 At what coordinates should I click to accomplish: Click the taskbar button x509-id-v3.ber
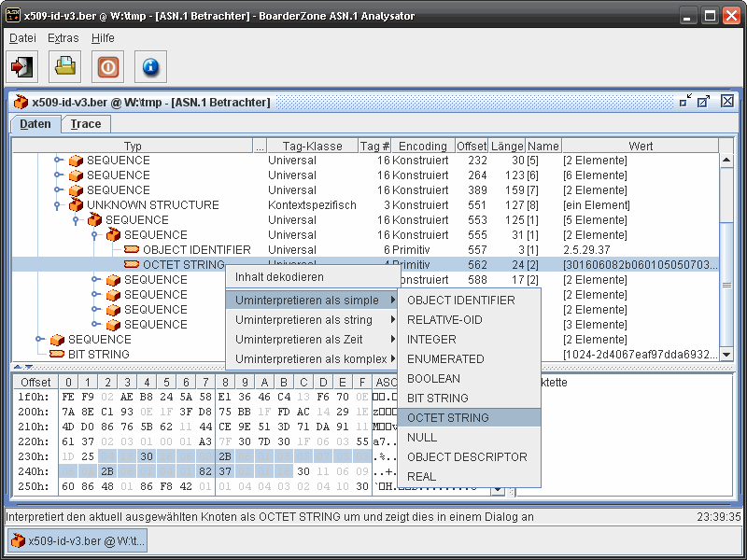click(x=77, y=541)
